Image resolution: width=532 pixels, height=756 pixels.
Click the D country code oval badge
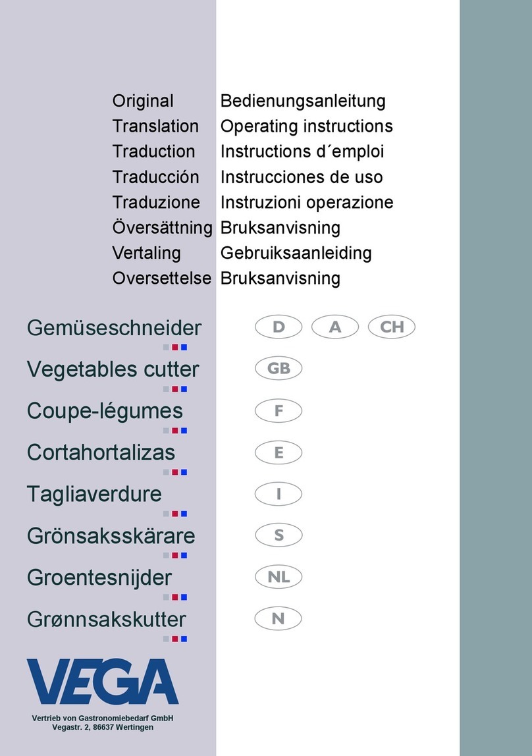(x=279, y=327)
